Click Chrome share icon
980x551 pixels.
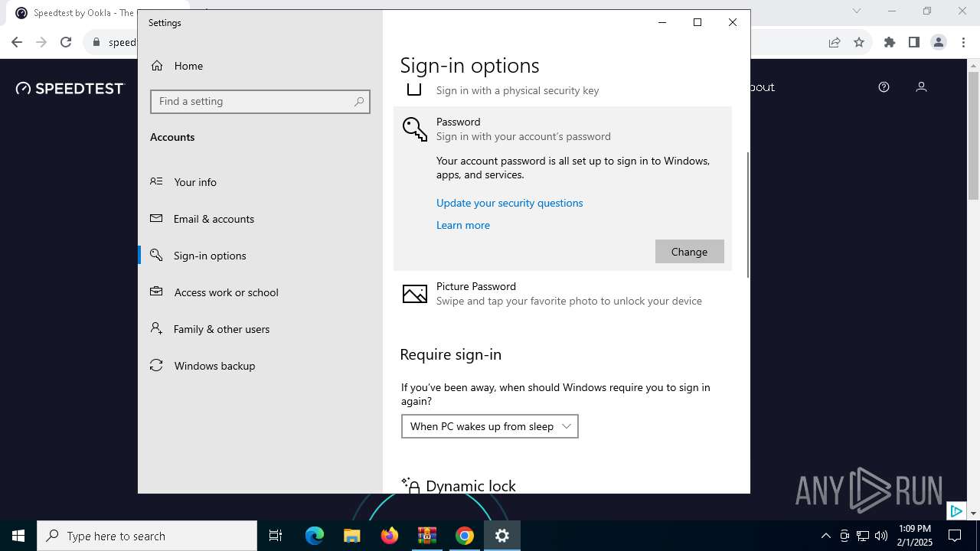(x=835, y=42)
